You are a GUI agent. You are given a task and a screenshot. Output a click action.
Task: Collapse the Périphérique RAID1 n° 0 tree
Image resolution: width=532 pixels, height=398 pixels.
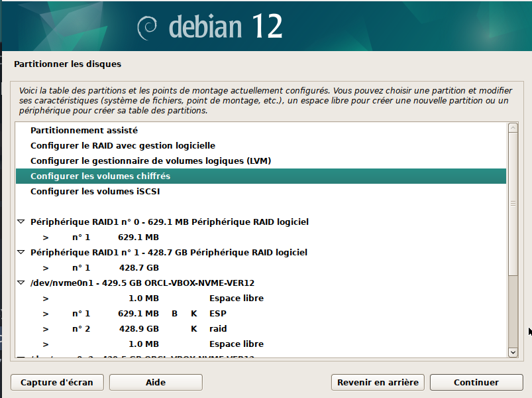click(21, 222)
